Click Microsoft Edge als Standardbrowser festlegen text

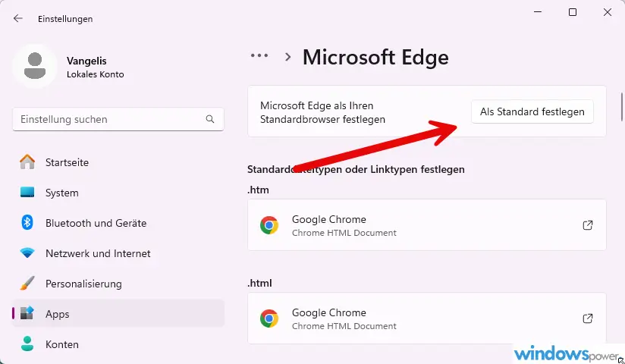(x=322, y=112)
